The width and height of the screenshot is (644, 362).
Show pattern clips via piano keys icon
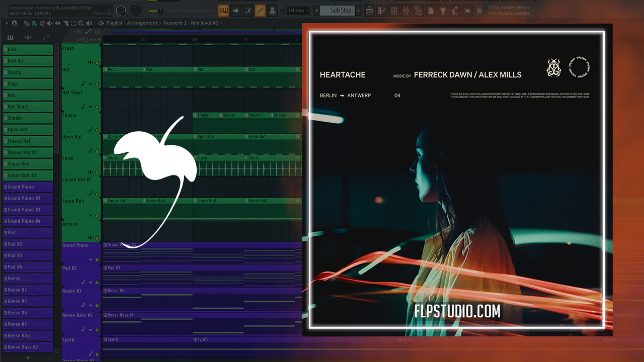(x=11, y=38)
